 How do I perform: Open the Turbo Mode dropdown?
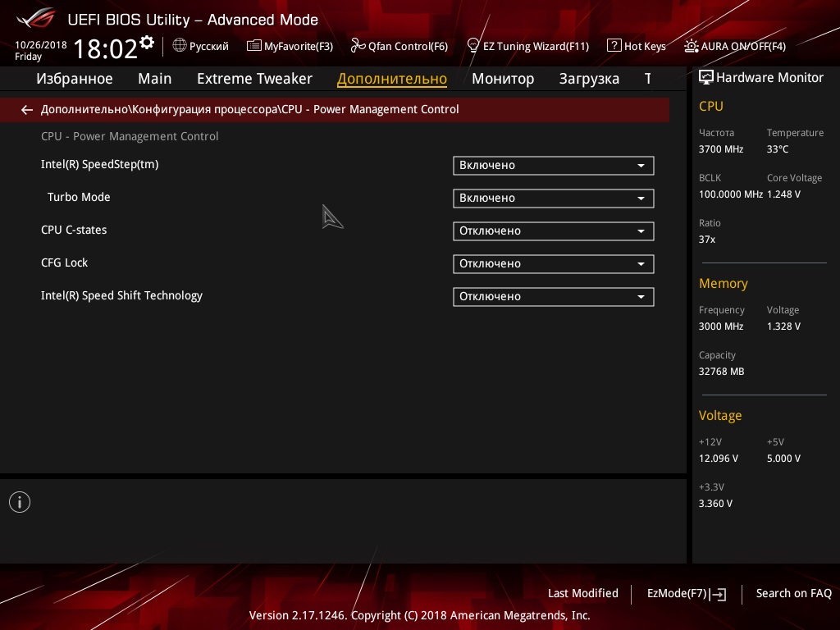coord(554,199)
